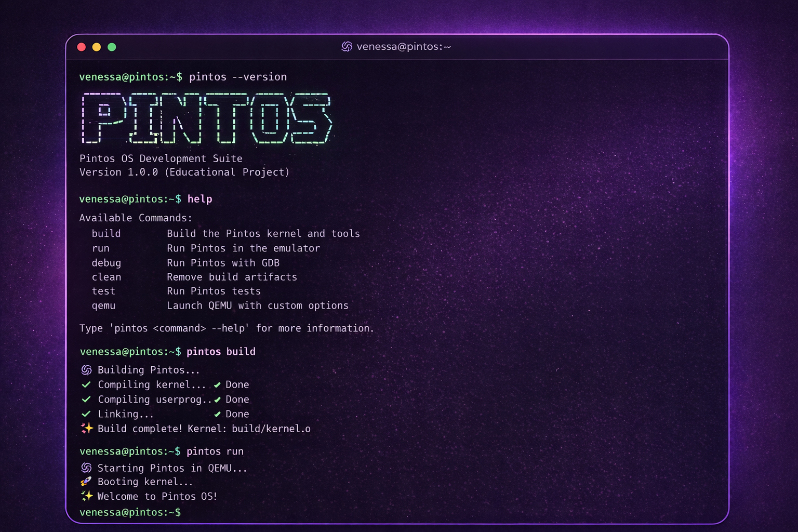Image resolution: width=798 pixels, height=532 pixels.
Task: Click the prompt before 'pintos build'
Action: tap(130, 352)
